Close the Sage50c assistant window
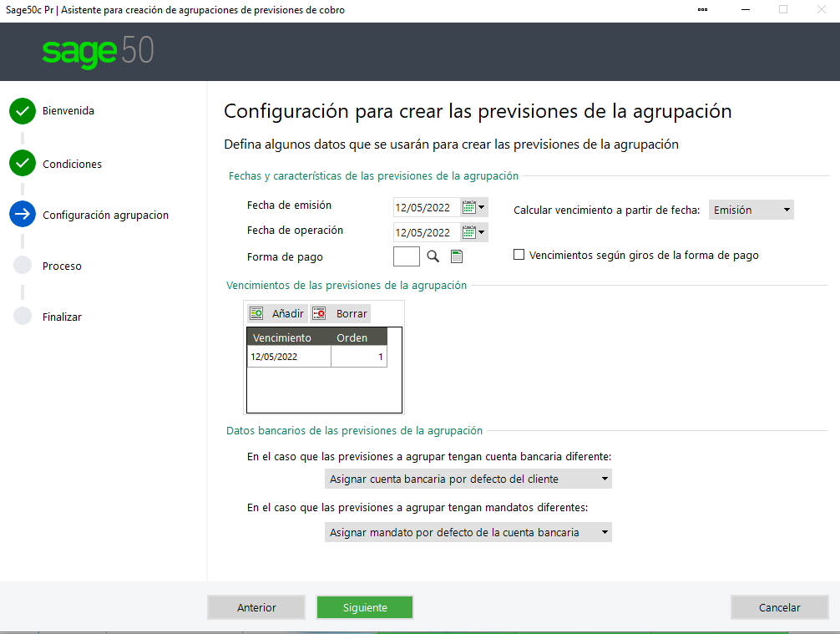This screenshot has height=634, width=840. click(822, 10)
